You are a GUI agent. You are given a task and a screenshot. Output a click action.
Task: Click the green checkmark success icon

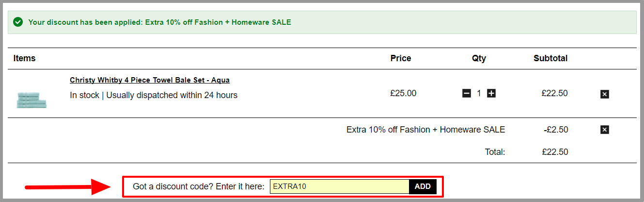tap(18, 22)
